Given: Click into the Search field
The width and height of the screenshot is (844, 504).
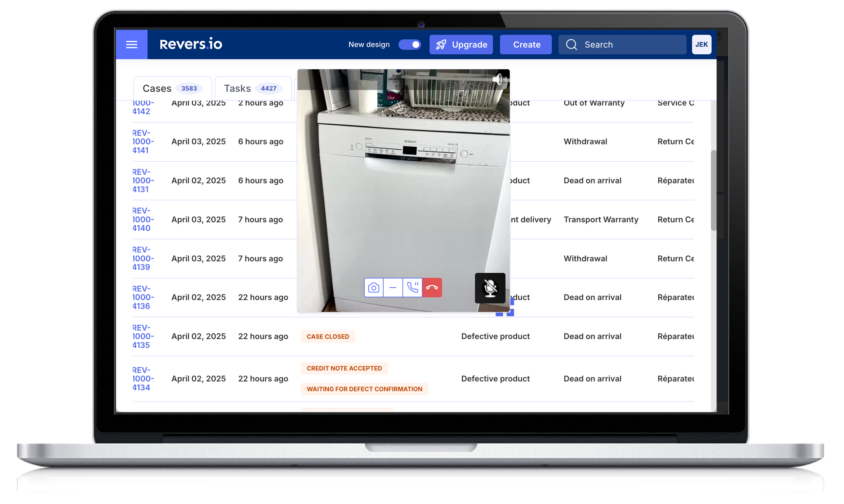Looking at the screenshot, I should pos(628,45).
